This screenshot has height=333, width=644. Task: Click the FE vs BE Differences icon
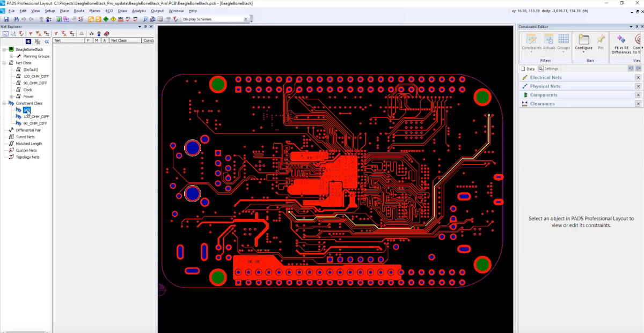coord(621,43)
